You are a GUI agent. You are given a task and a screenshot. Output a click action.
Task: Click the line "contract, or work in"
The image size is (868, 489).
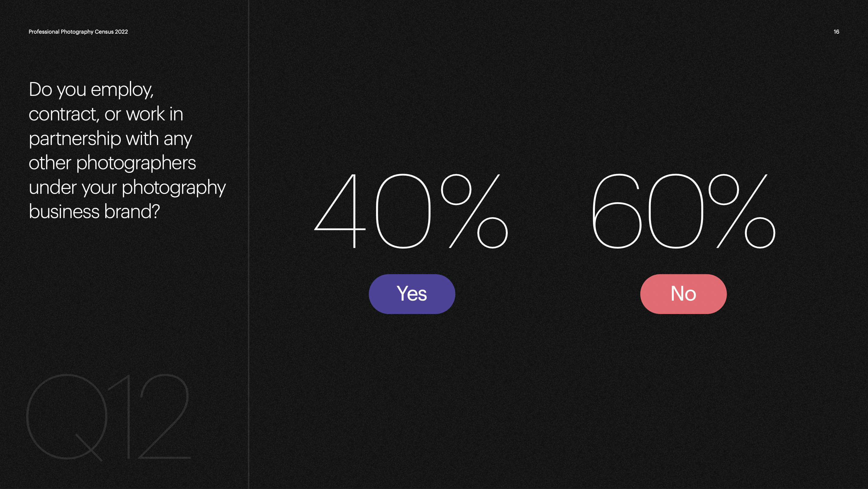pyautogui.click(x=106, y=114)
